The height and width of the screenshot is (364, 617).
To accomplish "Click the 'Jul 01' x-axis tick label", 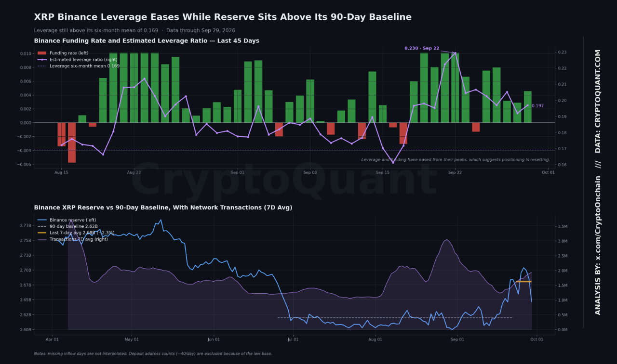I will (x=293, y=339).
